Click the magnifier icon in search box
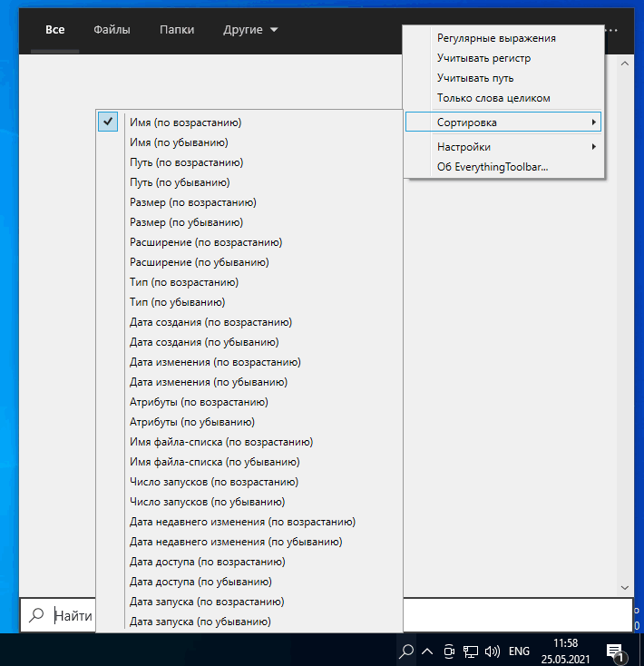Image resolution: width=644 pixels, height=666 pixels. click(36, 614)
